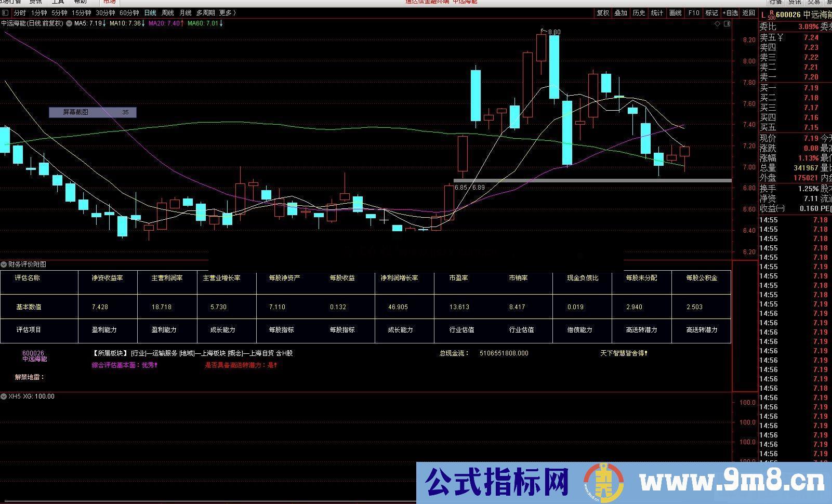
Task: Select the 60分钟 period
Action: tap(129, 13)
